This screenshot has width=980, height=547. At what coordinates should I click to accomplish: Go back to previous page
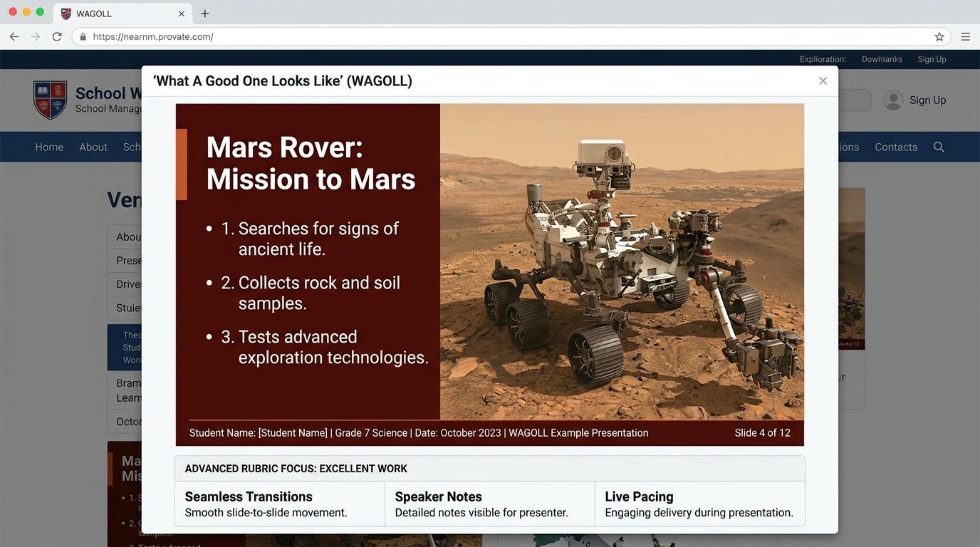coord(14,36)
